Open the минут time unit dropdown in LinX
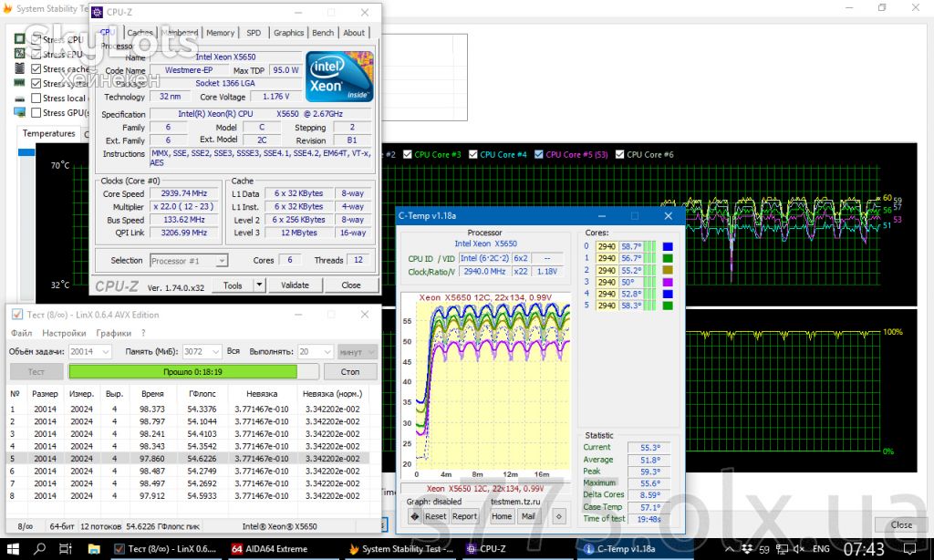Screen dimensions: 934x560 (357, 352)
